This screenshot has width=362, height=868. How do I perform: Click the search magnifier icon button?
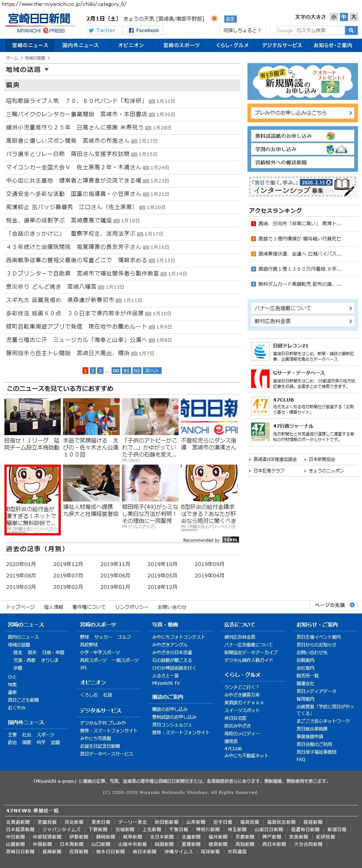(351, 31)
